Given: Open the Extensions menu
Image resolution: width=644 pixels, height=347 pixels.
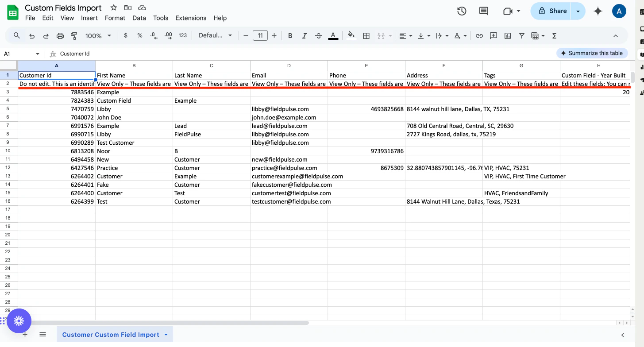Looking at the screenshot, I should [x=191, y=18].
